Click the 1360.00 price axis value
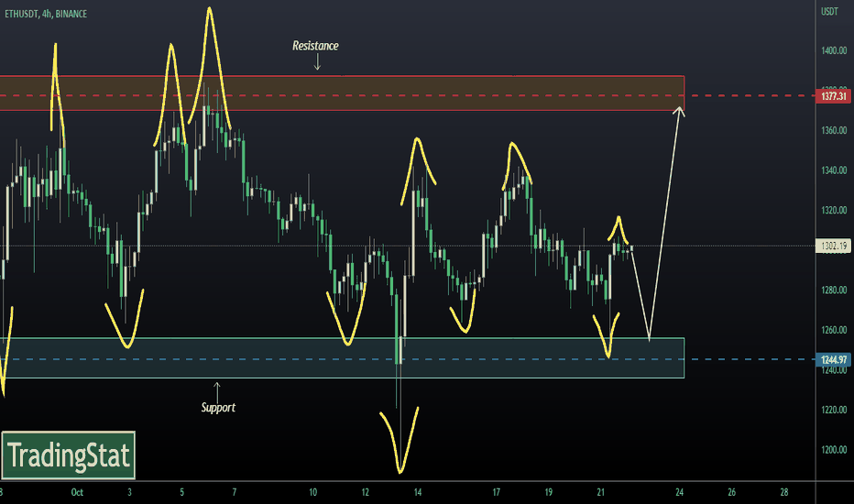854x504 pixels. (834, 130)
